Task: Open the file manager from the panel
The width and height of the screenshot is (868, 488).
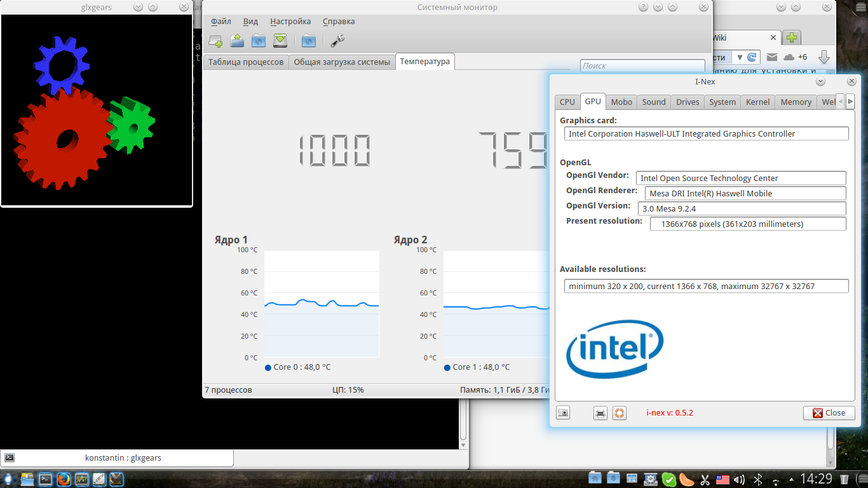Action: coord(28,479)
